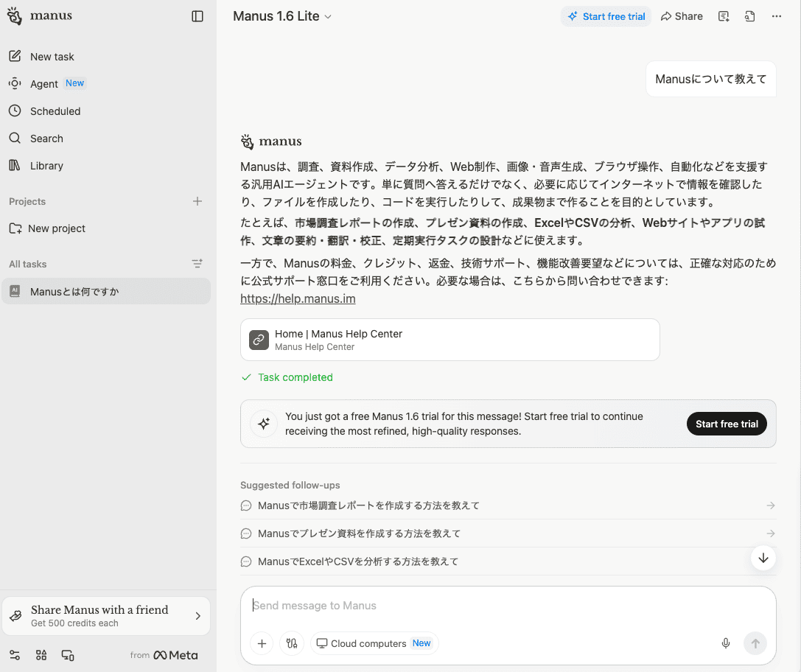Open the settings sliders icon at sidebar bottom
Screen dimensions: 801x672
tap(15, 655)
